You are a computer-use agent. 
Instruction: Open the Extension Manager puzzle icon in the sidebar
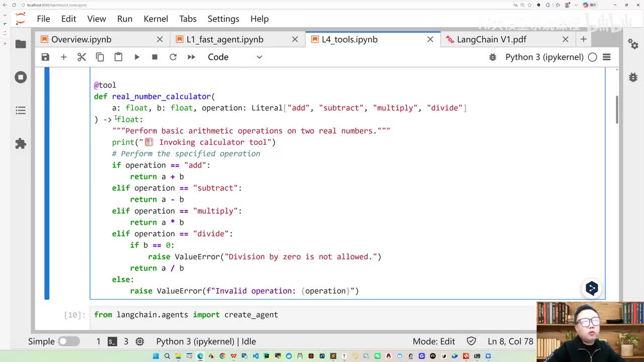point(21,144)
